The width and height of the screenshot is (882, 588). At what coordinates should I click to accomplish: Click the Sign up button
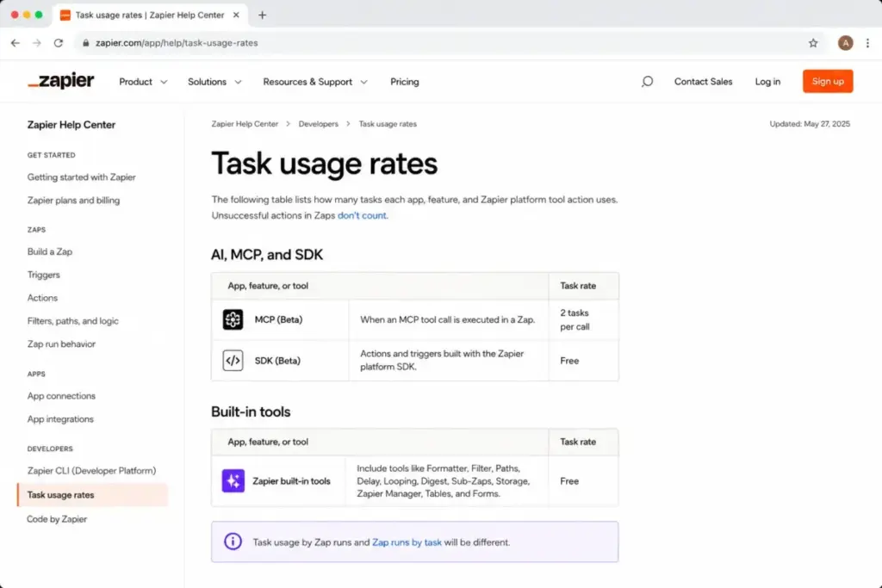[x=828, y=81]
